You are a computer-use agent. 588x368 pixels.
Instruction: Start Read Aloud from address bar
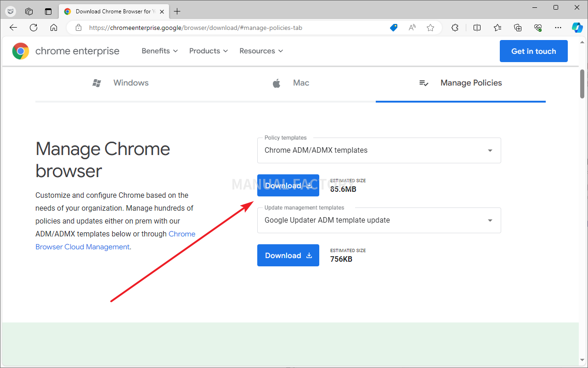tap(412, 28)
